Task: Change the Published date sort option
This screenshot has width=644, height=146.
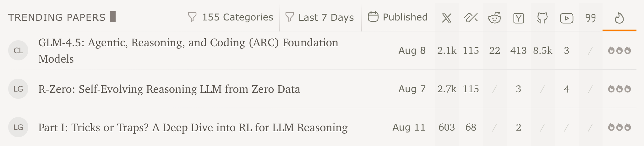Action: coord(397,17)
